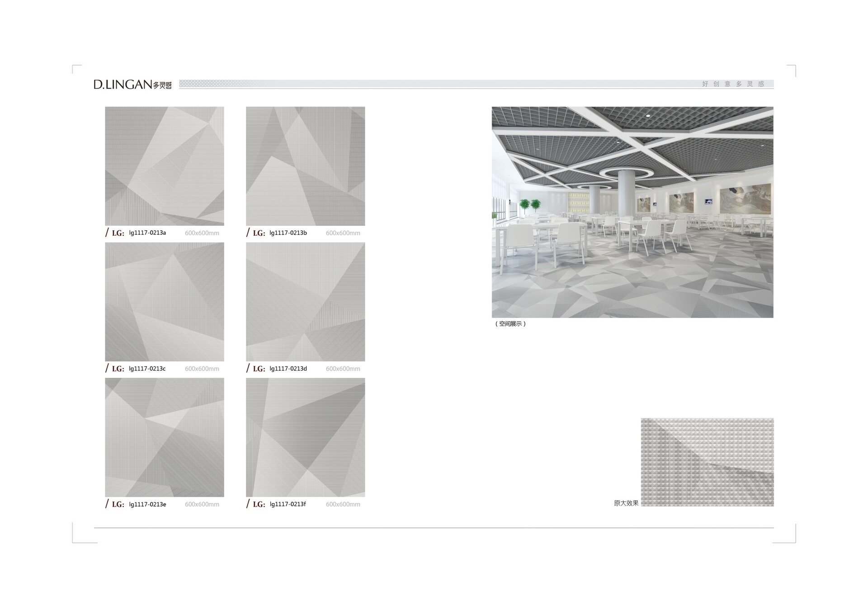
Task: Select the lg1117-0213f product code text
Action: pyautogui.click(x=288, y=504)
